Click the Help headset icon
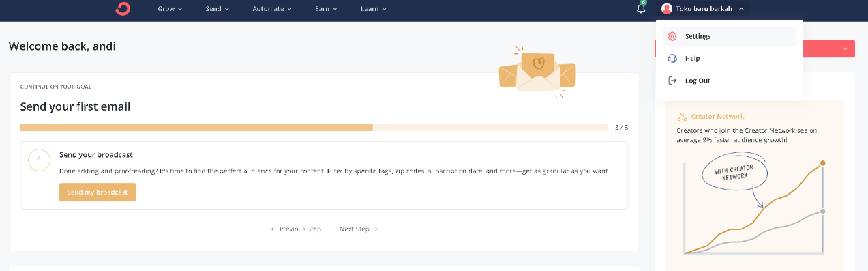Screen dimensions: 868x271 672,59
